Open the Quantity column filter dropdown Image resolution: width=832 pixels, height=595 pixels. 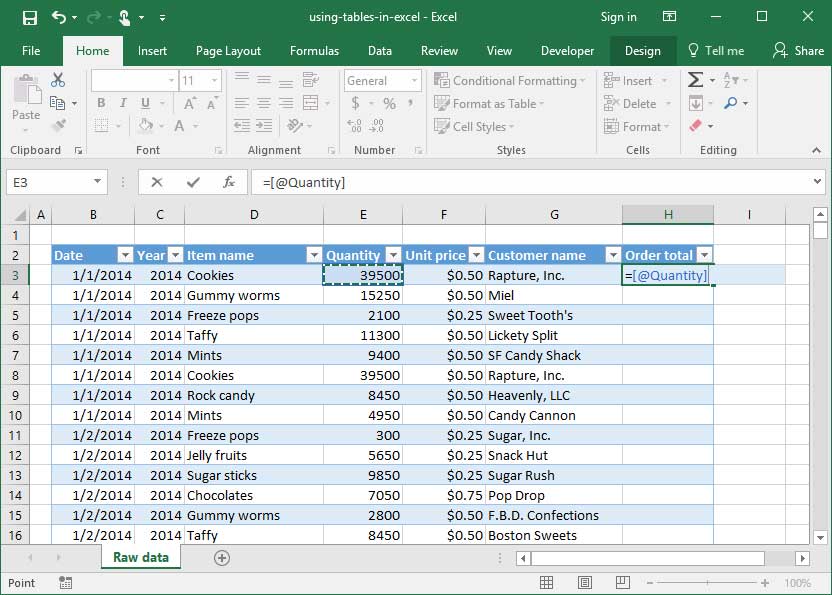click(393, 255)
